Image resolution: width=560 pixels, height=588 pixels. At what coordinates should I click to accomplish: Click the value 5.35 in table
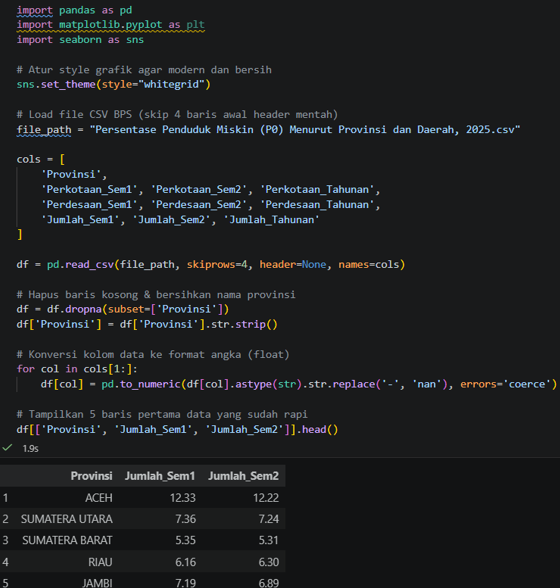coord(186,540)
